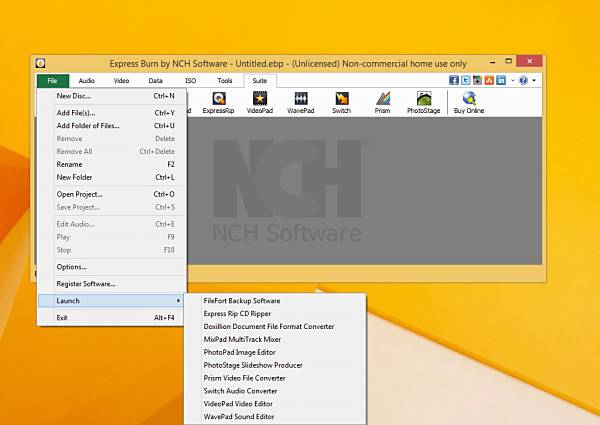Launch WavePad from the toolbar
The height and width of the screenshot is (425, 600).
point(301,103)
